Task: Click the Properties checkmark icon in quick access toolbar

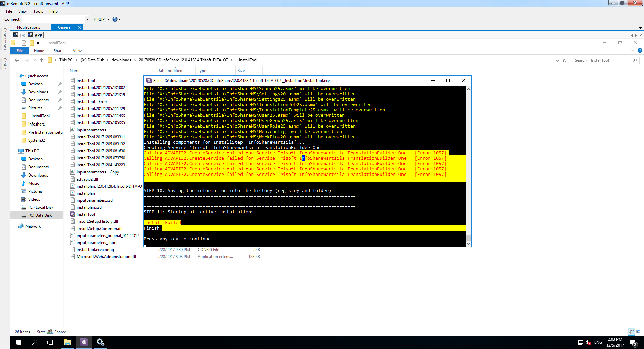Action: point(24,43)
